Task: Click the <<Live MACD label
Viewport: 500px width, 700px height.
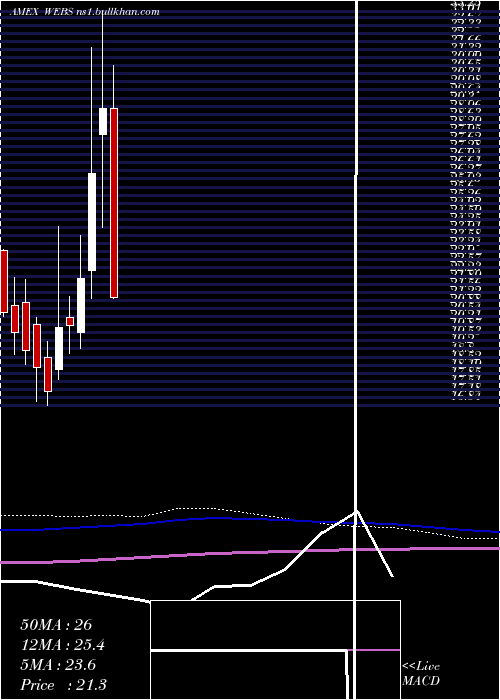Action: coord(421,673)
